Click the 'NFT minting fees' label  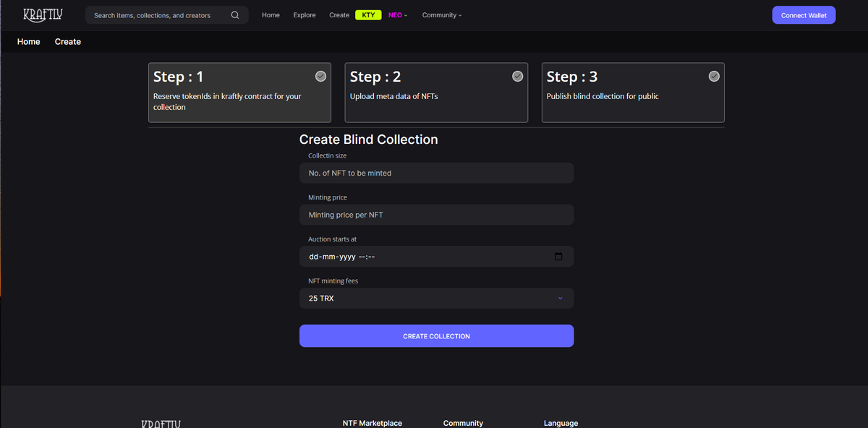click(333, 281)
